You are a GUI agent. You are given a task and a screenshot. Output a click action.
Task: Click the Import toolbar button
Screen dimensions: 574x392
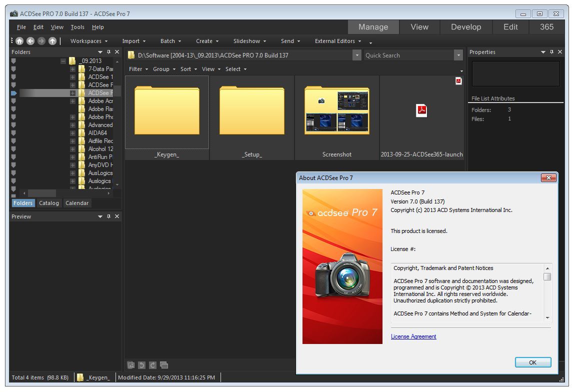point(133,41)
